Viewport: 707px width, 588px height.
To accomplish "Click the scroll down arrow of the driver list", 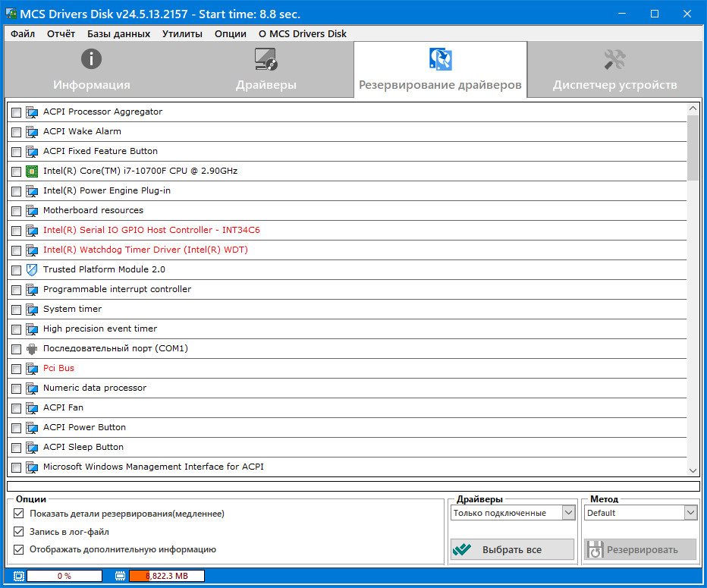I will pyautogui.click(x=693, y=470).
